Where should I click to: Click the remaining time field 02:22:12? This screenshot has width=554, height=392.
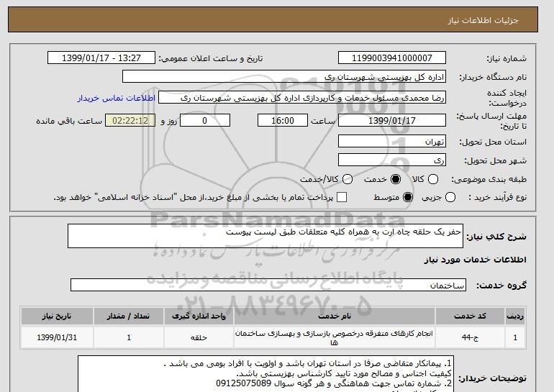[x=130, y=120]
